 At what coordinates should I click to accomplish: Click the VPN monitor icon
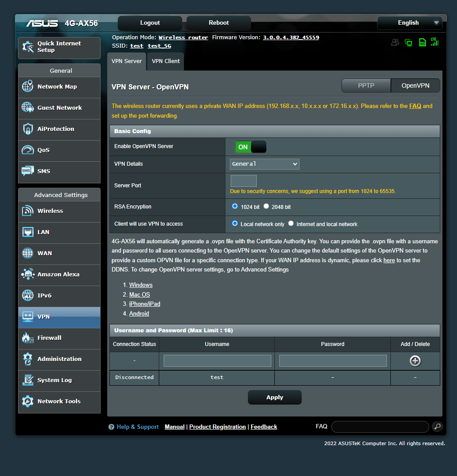pyautogui.click(x=28, y=316)
